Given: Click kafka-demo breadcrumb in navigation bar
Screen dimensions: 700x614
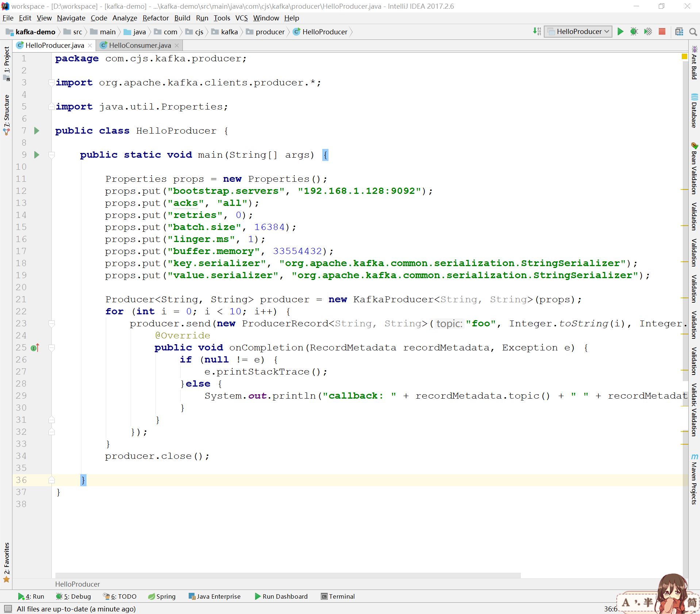Looking at the screenshot, I should point(31,32).
